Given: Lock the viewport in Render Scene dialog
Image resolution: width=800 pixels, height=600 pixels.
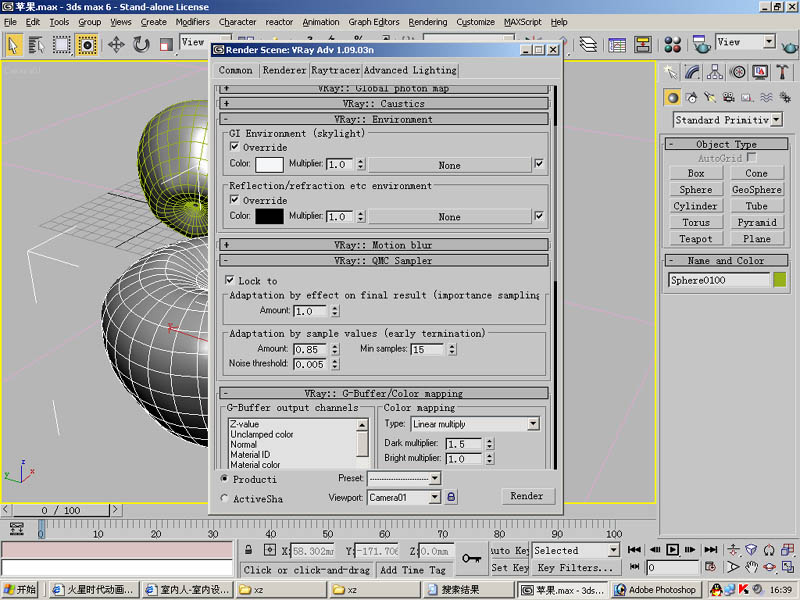Looking at the screenshot, I should coord(451,497).
